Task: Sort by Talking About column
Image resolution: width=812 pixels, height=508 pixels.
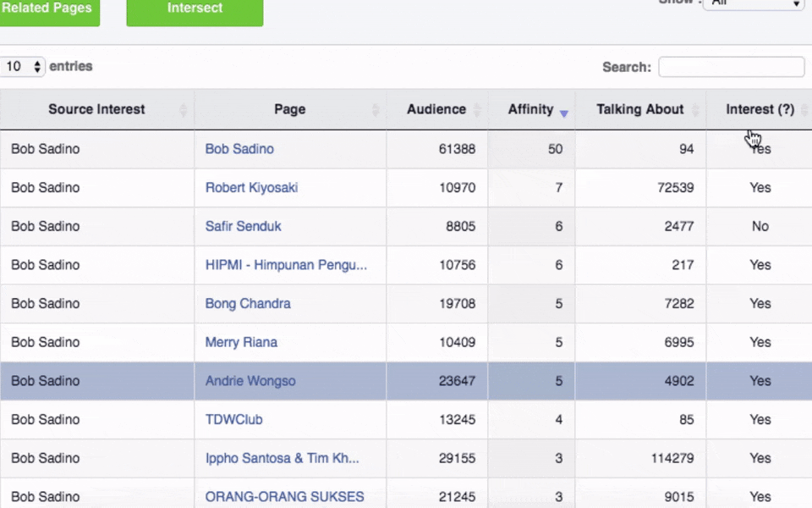Action: point(639,109)
